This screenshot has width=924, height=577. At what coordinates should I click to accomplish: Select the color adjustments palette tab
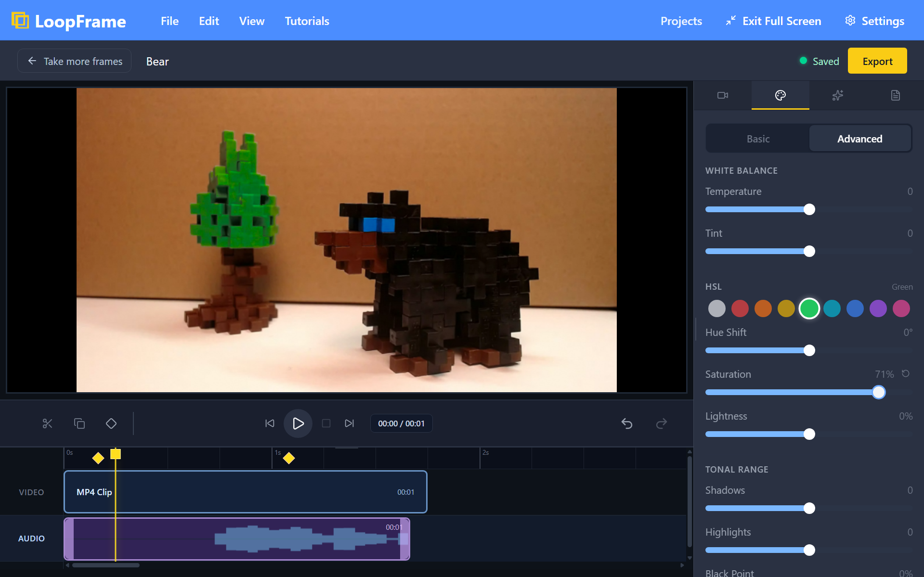click(780, 95)
